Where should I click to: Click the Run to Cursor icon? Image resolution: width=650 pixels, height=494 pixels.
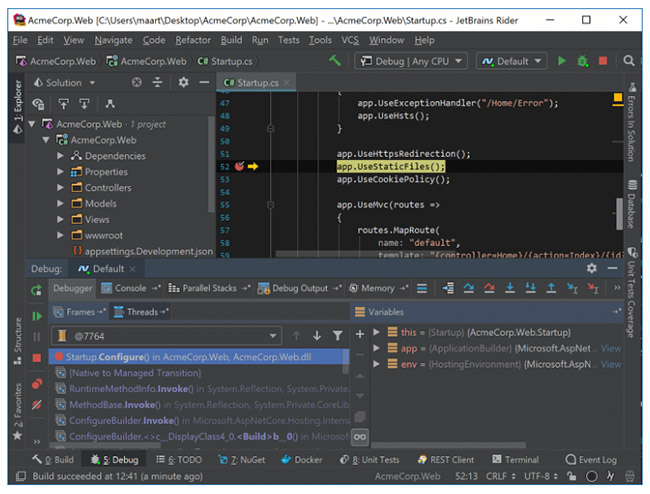(572, 288)
